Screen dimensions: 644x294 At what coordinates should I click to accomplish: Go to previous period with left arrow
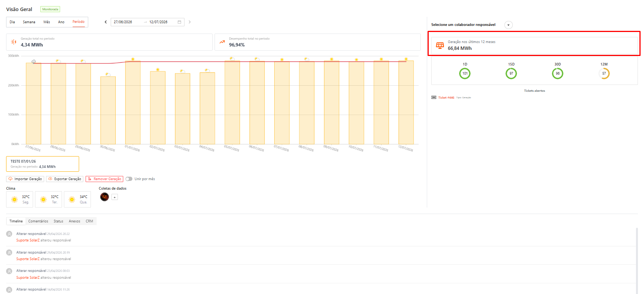(106, 22)
